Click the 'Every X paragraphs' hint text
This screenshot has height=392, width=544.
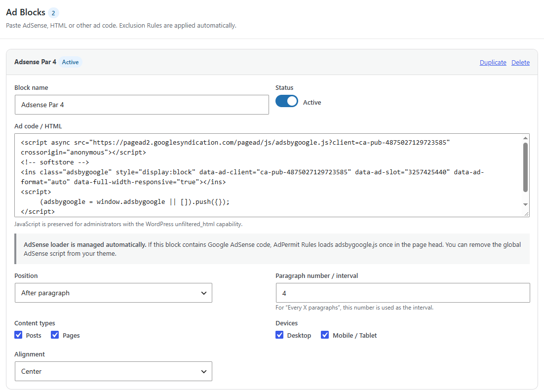pos(354,308)
